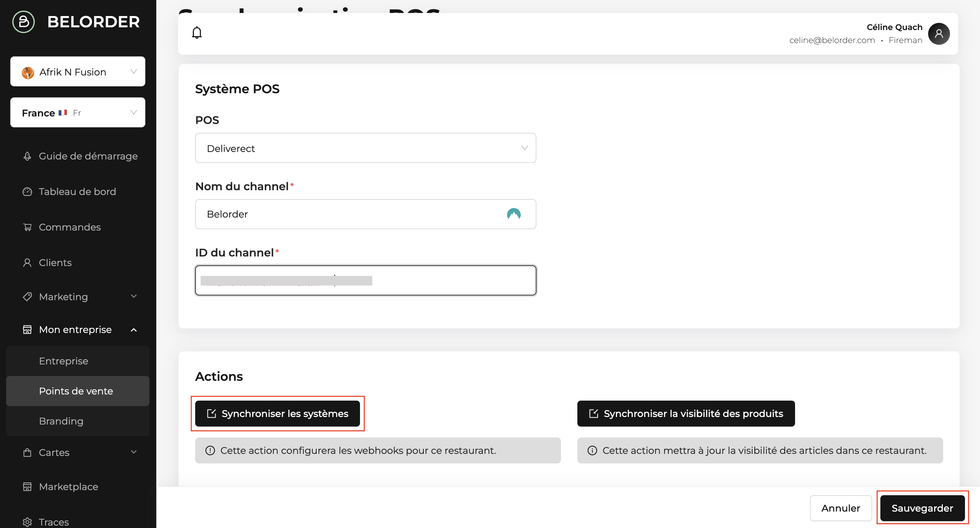The height and width of the screenshot is (528, 980).
Task: Click the Afrik N Fusion restaurant logo
Action: [28, 72]
